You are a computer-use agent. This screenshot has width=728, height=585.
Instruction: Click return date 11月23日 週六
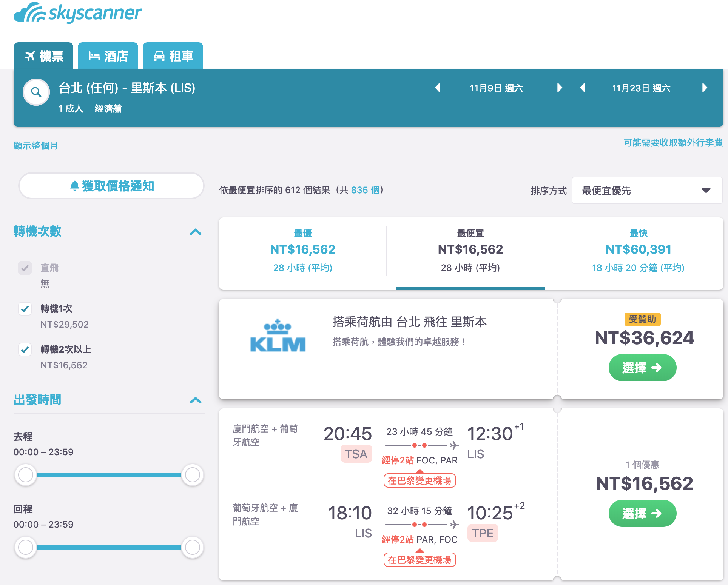[x=641, y=88]
